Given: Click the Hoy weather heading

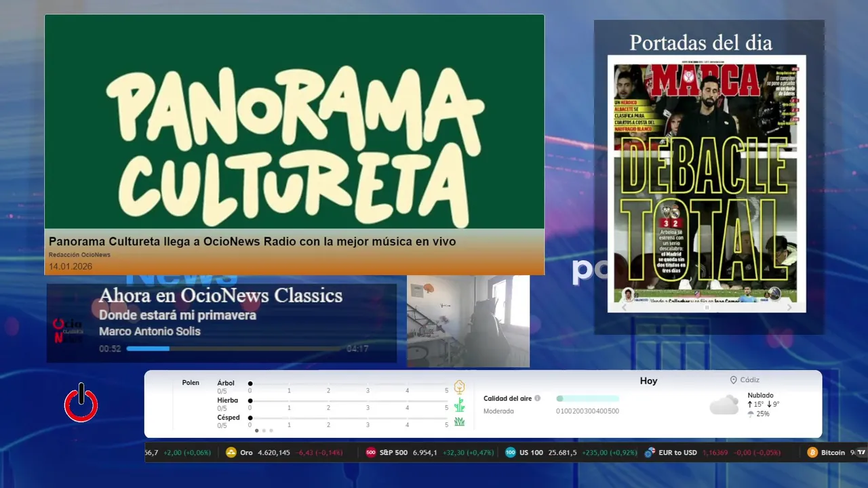Looking at the screenshot, I should point(649,381).
